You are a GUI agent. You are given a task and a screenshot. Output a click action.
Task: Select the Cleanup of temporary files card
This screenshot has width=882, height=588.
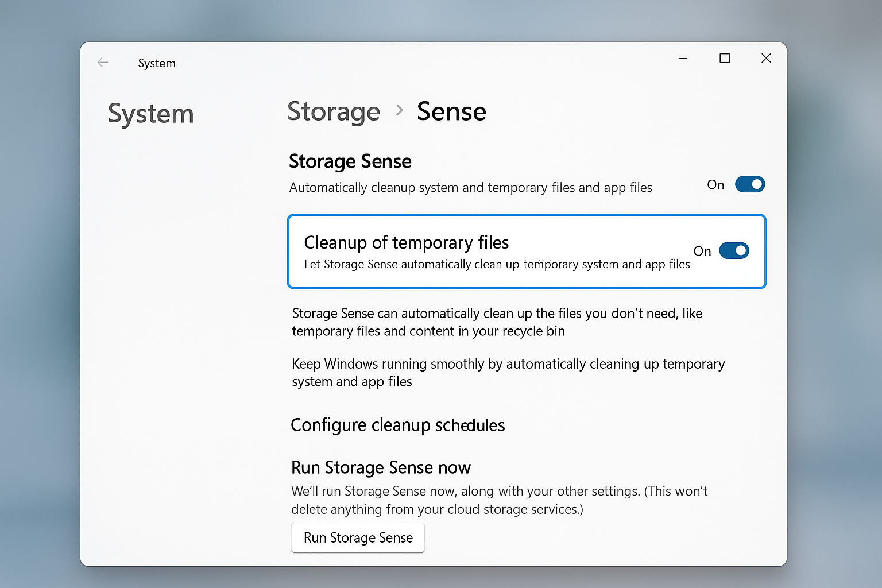(x=527, y=252)
